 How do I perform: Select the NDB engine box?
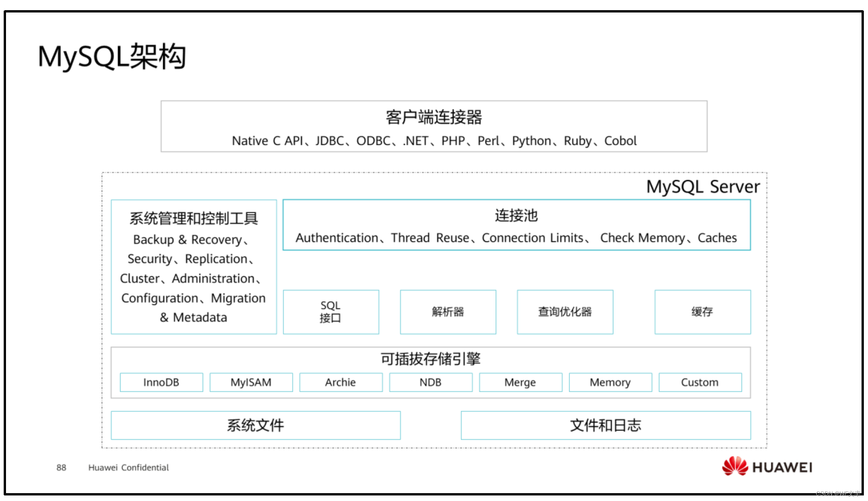[431, 382]
